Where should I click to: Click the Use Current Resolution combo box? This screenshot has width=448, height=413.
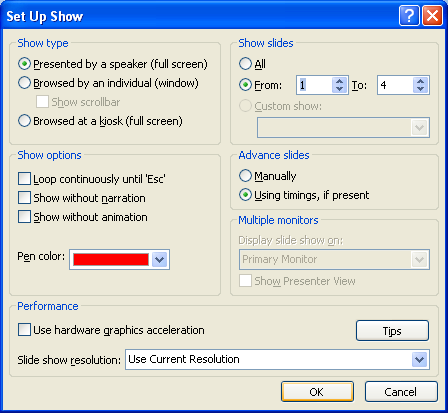tap(277, 360)
